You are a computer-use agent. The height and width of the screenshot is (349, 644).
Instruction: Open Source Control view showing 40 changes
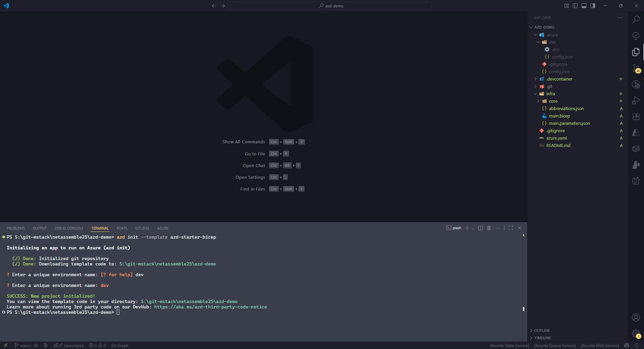(x=636, y=69)
